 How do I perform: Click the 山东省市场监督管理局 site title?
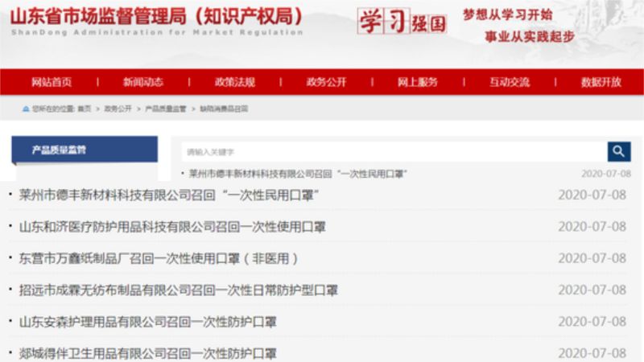click(x=156, y=16)
